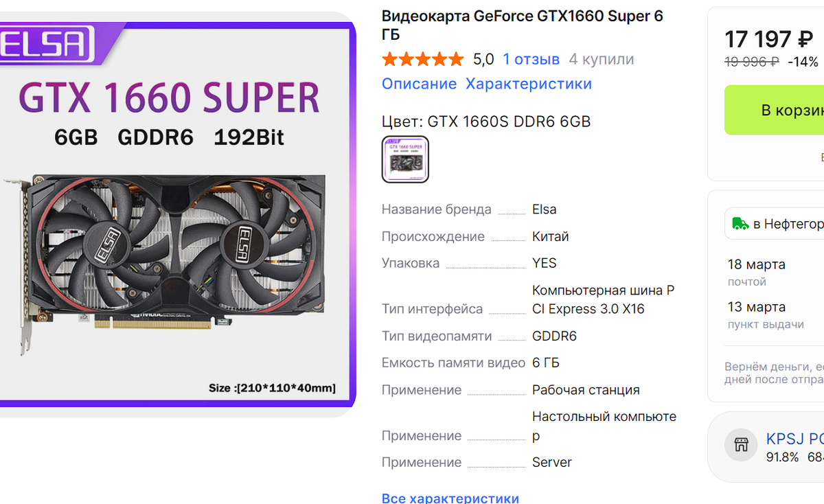Open the KPSJ PC store page link
Image resolution: width=824 pixels, height=504 pixels.
[x=794, y=439]
